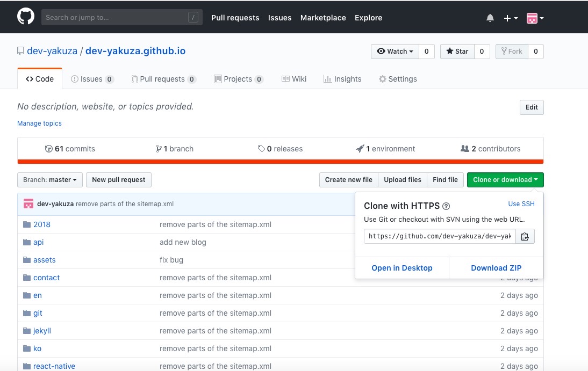Click Find file

445,180
